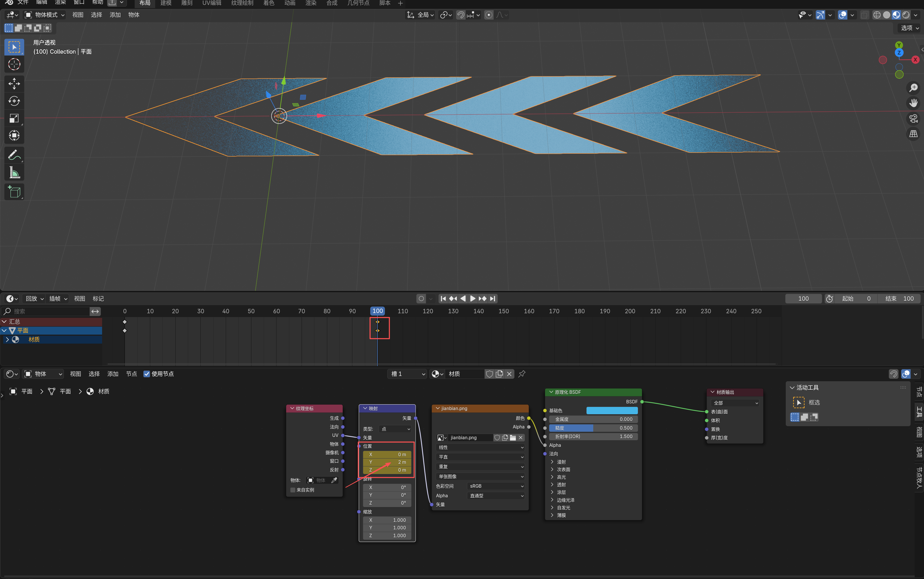Open the 添加 menu in node editor
The image size is (924, 579).
coord(113,374)
